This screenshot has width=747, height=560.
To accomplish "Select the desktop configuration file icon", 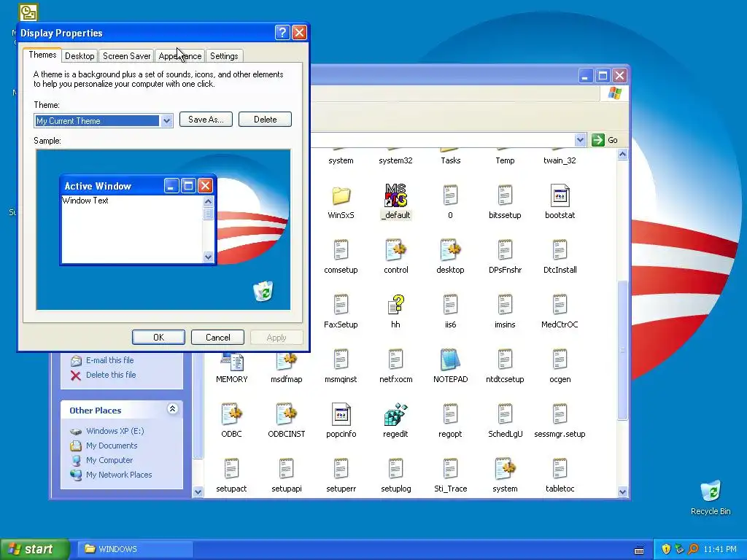I will 450,251.
